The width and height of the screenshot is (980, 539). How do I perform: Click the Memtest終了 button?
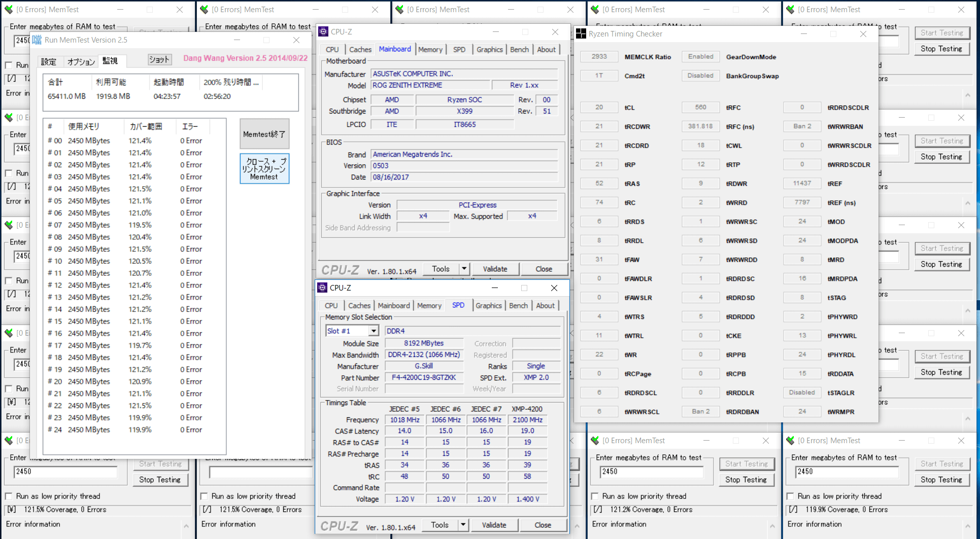click(264, 134)
